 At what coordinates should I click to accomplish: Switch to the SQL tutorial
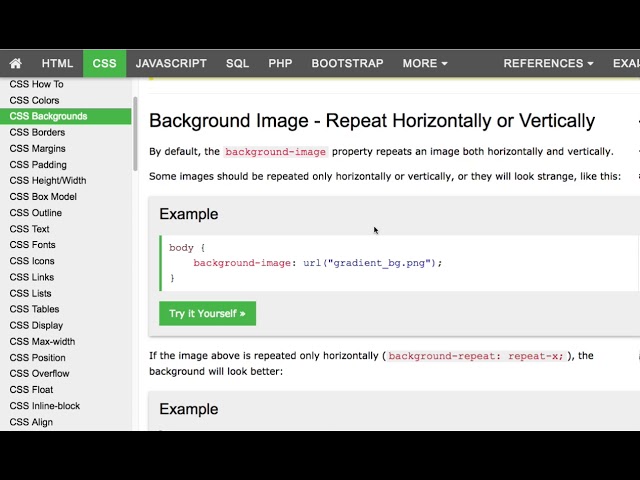[x=237, y=63]
